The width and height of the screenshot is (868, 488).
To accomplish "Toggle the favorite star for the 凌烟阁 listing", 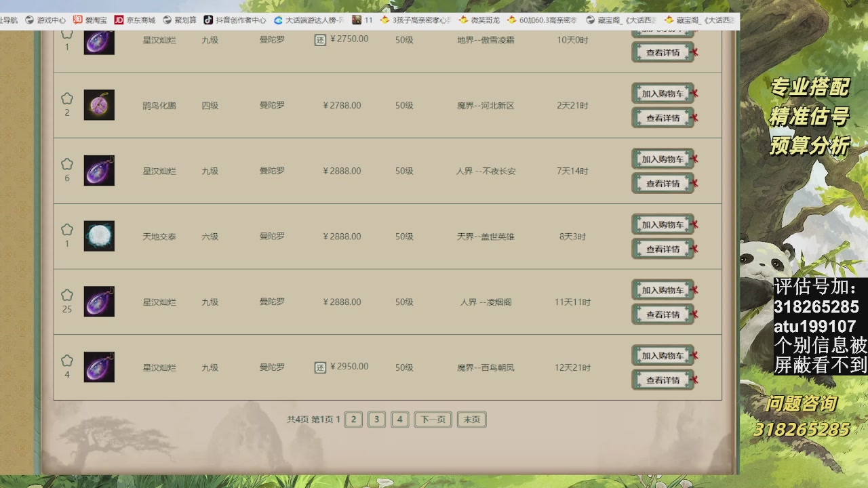I will pos(67,296).
